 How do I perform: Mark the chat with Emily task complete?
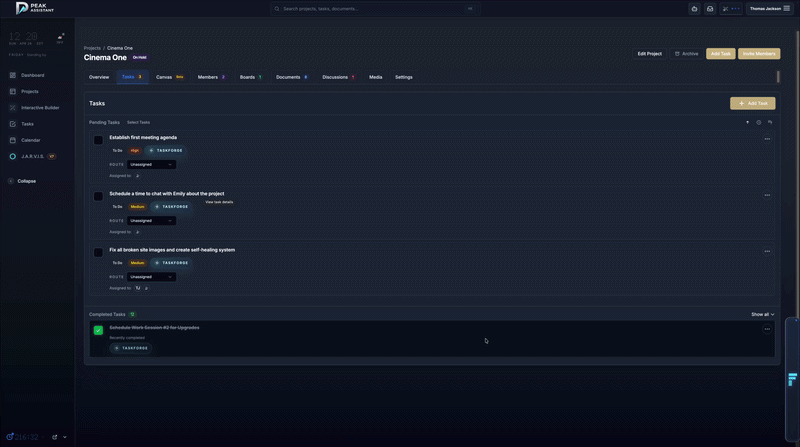tap(98, 196)
